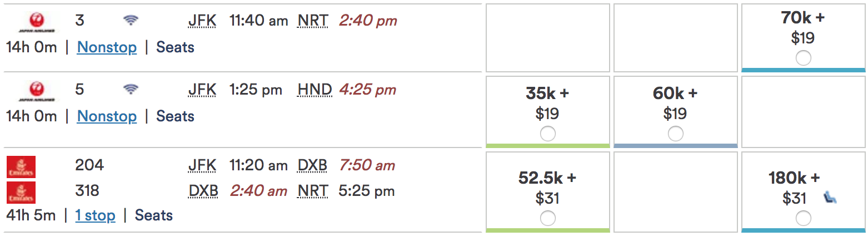View Seats for Japan Airlines flight 3
This screenshot has height=236, width=868.
point(175,47)
